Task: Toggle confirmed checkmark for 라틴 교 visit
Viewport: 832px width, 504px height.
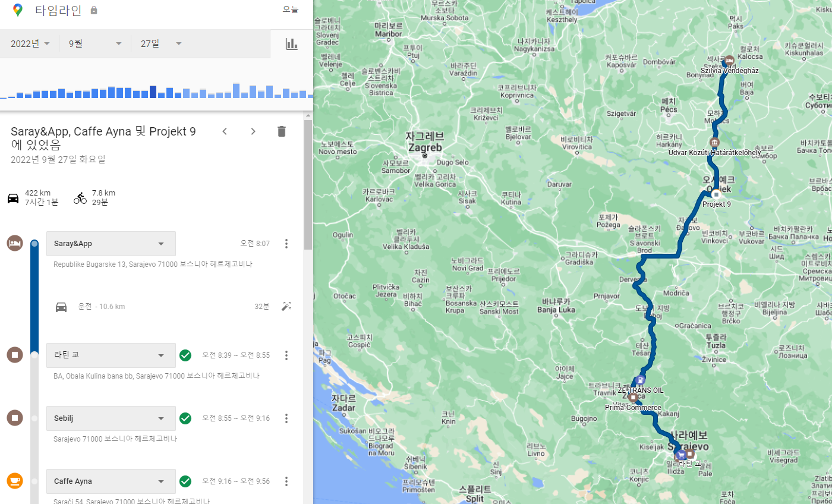Action: [x=185, y=355]
